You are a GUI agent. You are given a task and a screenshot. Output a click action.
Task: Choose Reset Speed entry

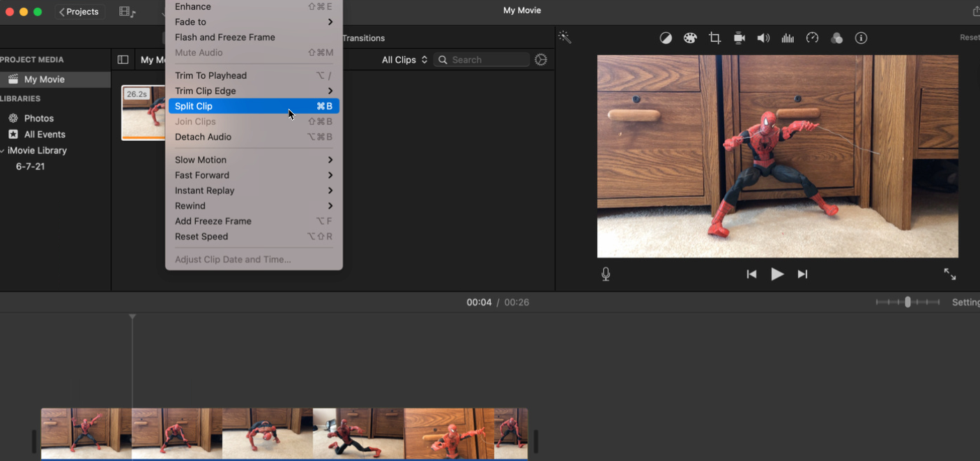click(x=254, y=236)
